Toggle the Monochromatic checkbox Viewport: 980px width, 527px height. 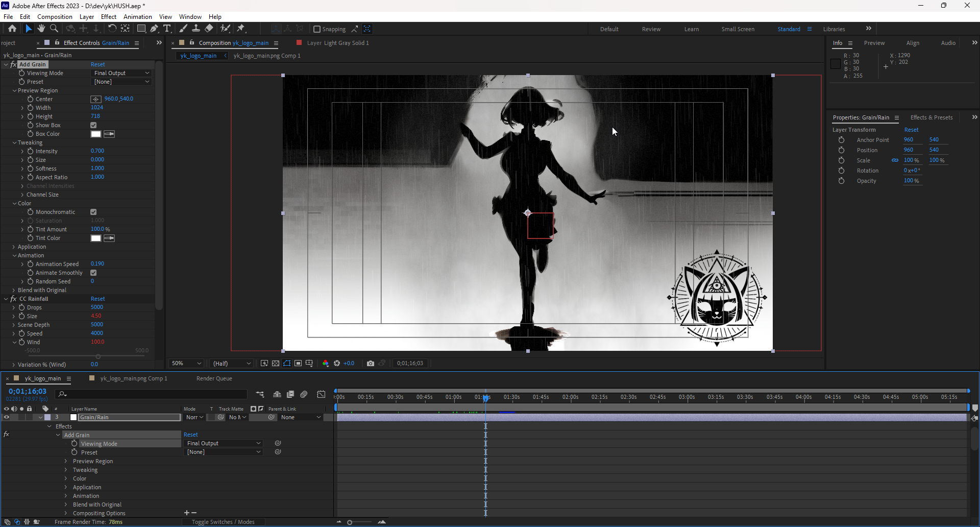pos(93,212)
